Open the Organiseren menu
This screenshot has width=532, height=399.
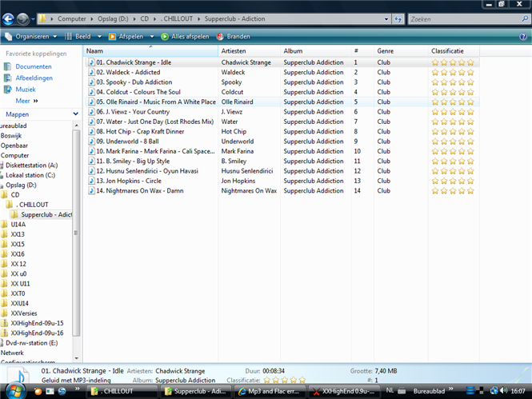[x=31, y=37]
